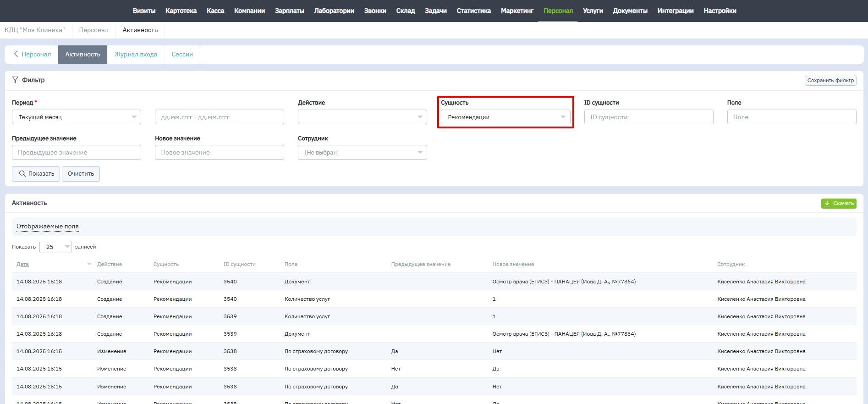Click the ID сущности column header
This screenshot has width=868, height=404.
[x=240, y=264]
